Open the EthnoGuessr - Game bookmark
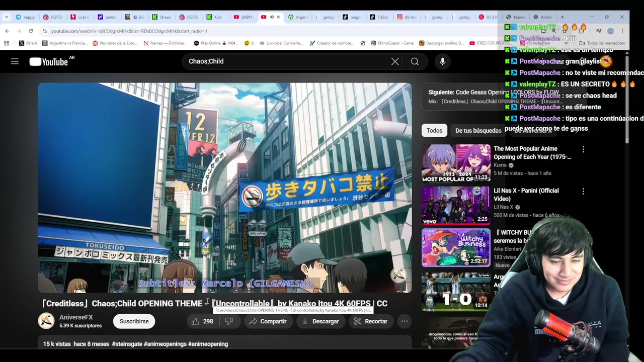 392,43
